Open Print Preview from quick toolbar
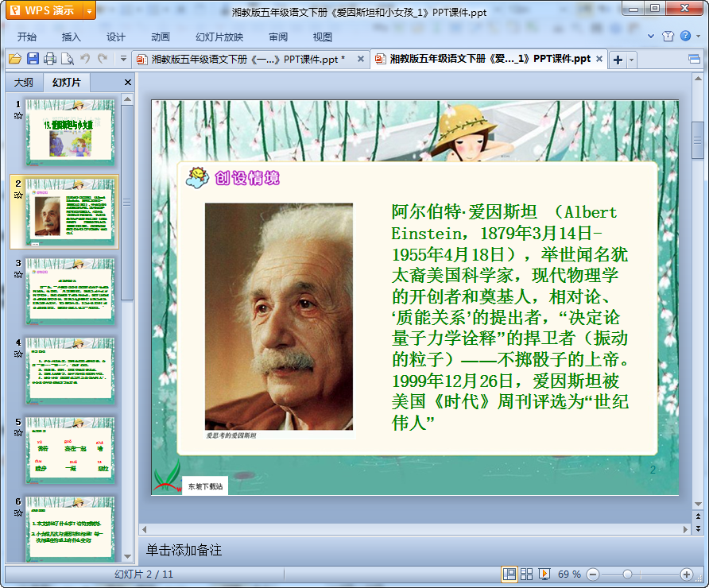Screen dimensions: 709x588 coord(68,59)
